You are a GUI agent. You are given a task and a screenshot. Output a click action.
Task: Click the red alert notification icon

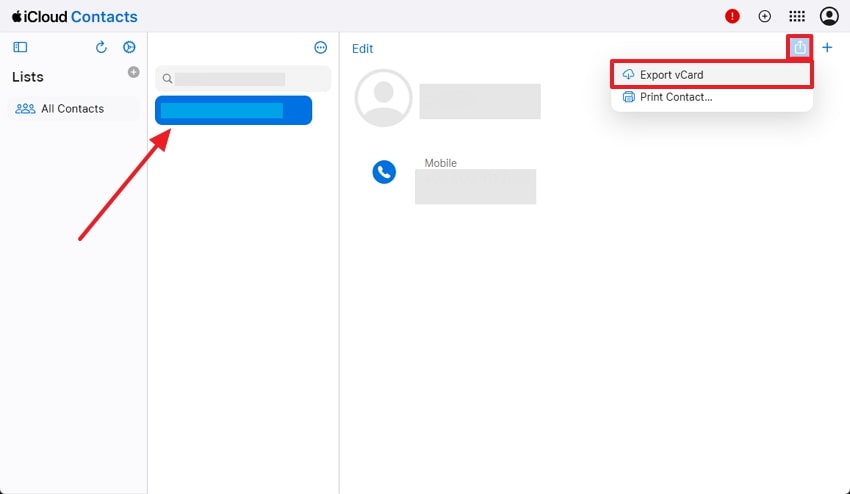pyautogui.click(x=732, y=16)
